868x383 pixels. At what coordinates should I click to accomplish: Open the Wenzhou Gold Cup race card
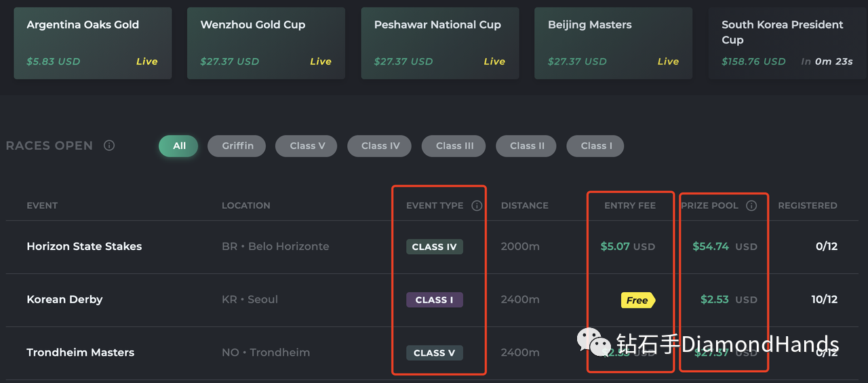pyautogui.click(x=266, y=43)
